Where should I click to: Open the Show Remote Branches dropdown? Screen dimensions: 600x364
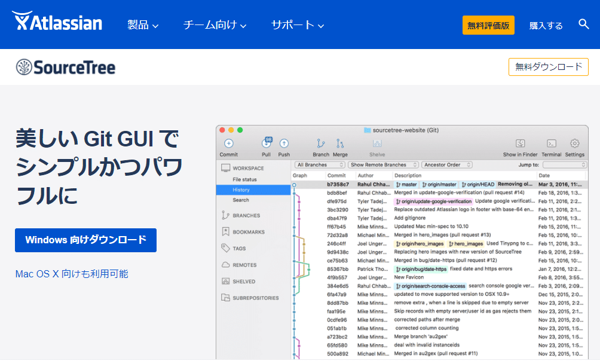click(383, 165)
